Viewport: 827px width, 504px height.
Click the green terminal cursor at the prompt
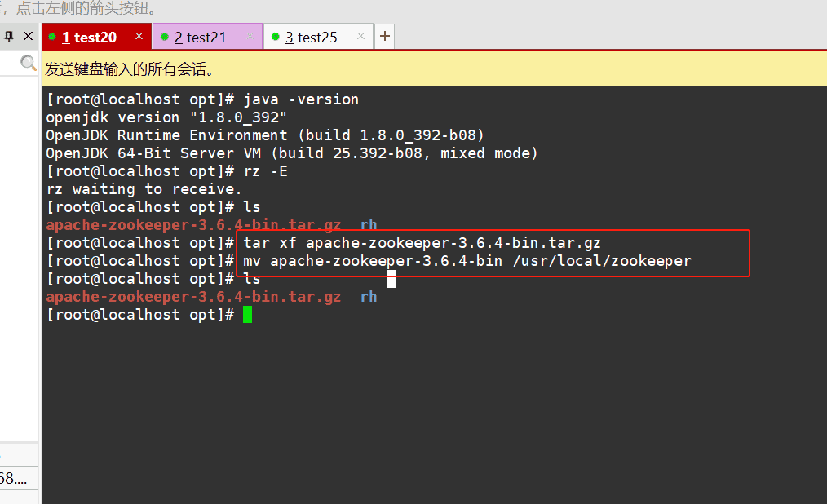(x=247, y=315)
